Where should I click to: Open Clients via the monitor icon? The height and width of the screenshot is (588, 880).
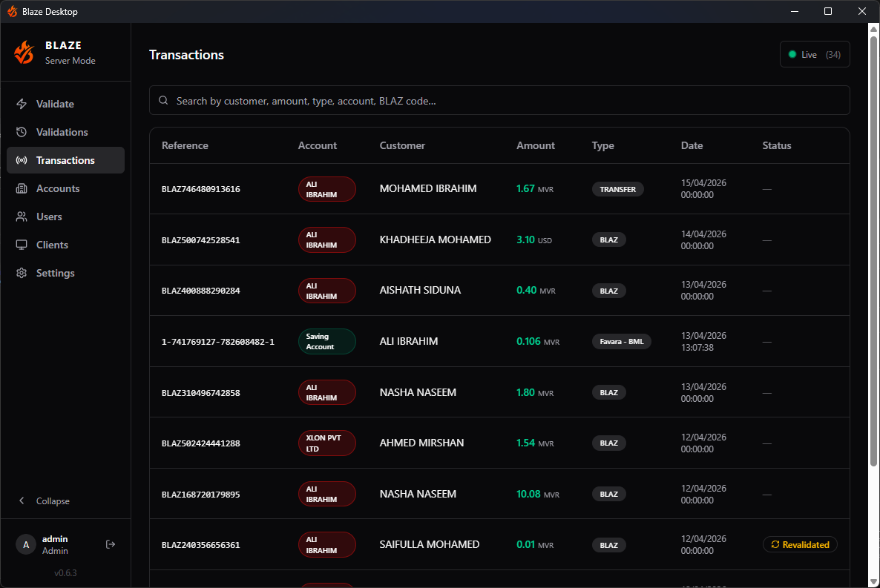[22, 245]
